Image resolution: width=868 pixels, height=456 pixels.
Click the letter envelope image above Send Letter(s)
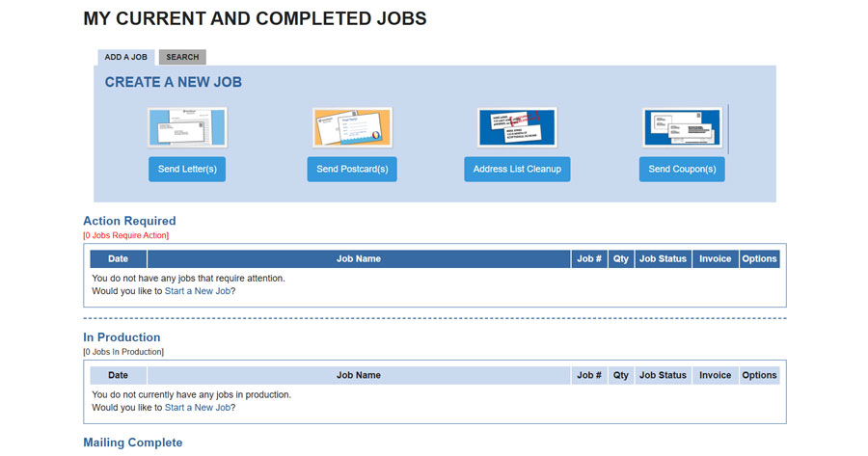pos(187,127)
